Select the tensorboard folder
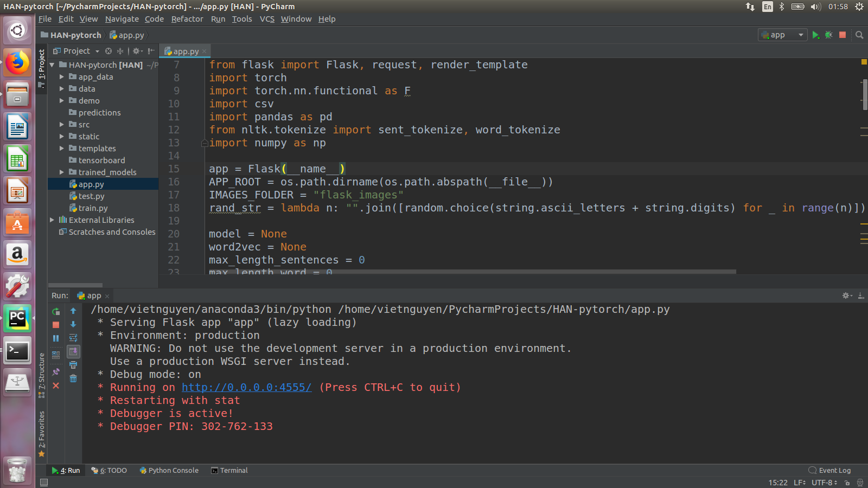The image size is (868, 488). coord(101,160)
